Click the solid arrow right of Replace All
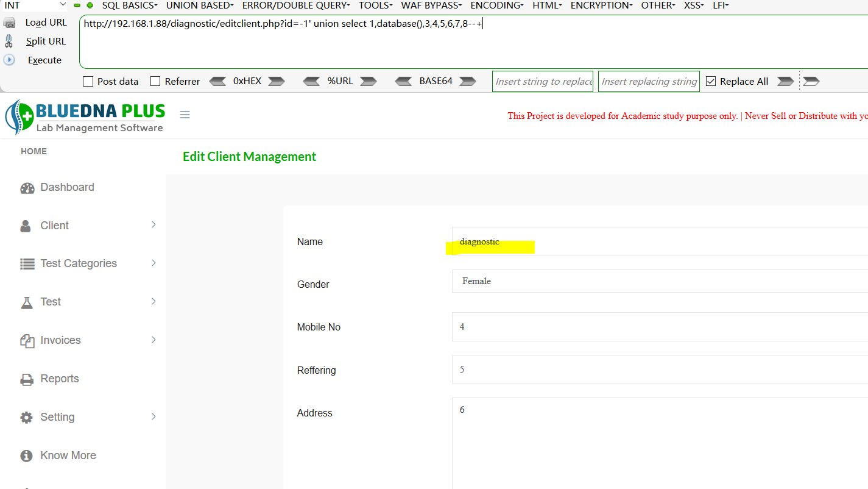This screenshot has height=489, width=868. pyautogui.click(x=786, y=81)
